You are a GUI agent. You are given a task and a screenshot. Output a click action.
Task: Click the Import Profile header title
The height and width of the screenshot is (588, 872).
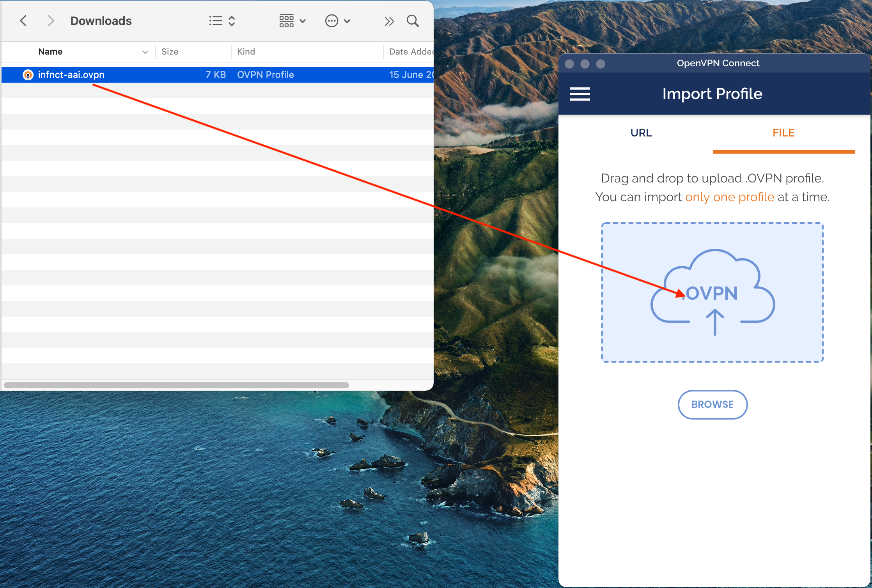[712, 94]
